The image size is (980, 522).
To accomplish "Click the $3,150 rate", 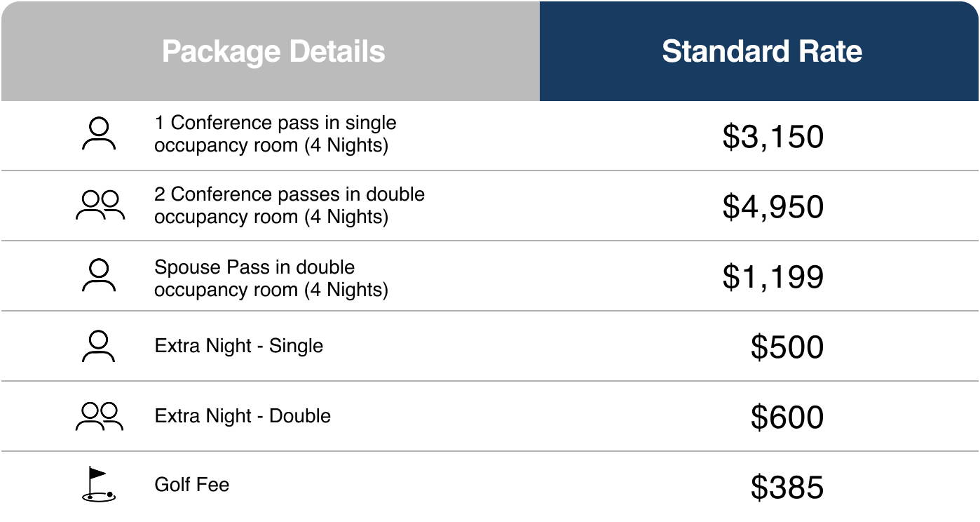I will coord(773,136).
